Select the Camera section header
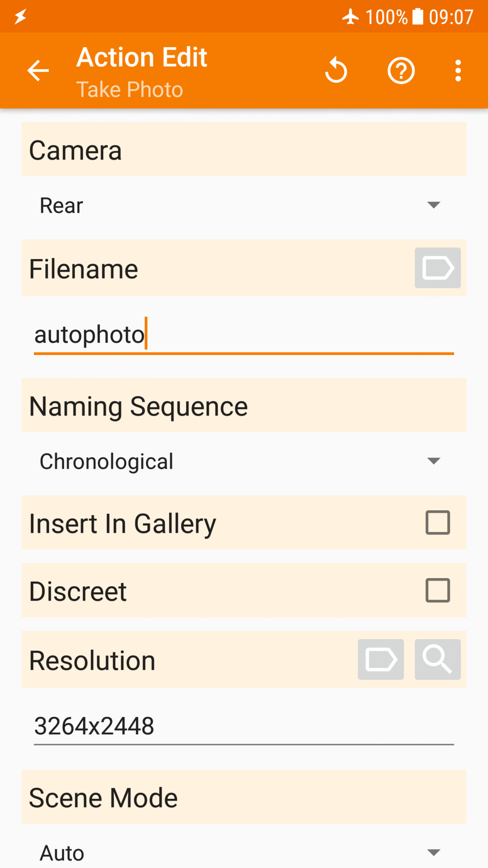The height and width of the screenshot is (868, 488). coord(244,149)
